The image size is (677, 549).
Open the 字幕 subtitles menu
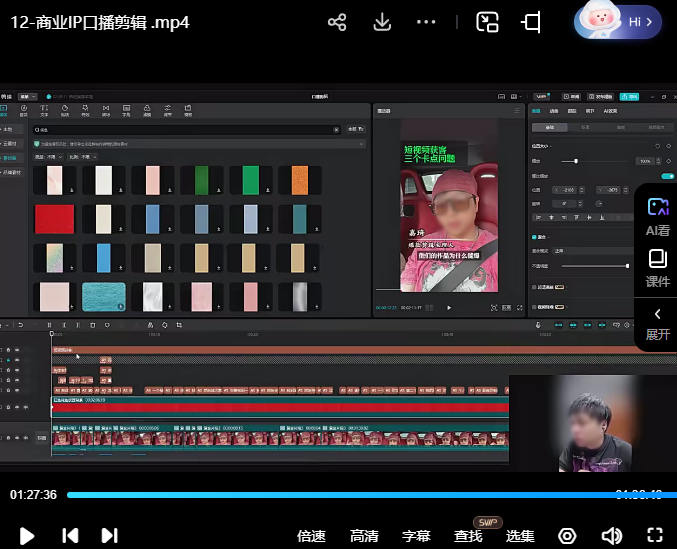click(416, 536)
